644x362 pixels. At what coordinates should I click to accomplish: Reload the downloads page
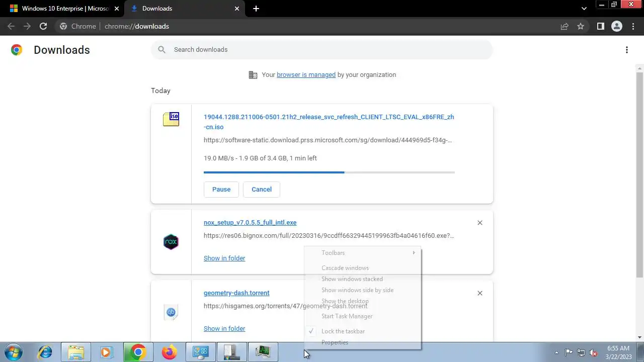pos(43,26)
